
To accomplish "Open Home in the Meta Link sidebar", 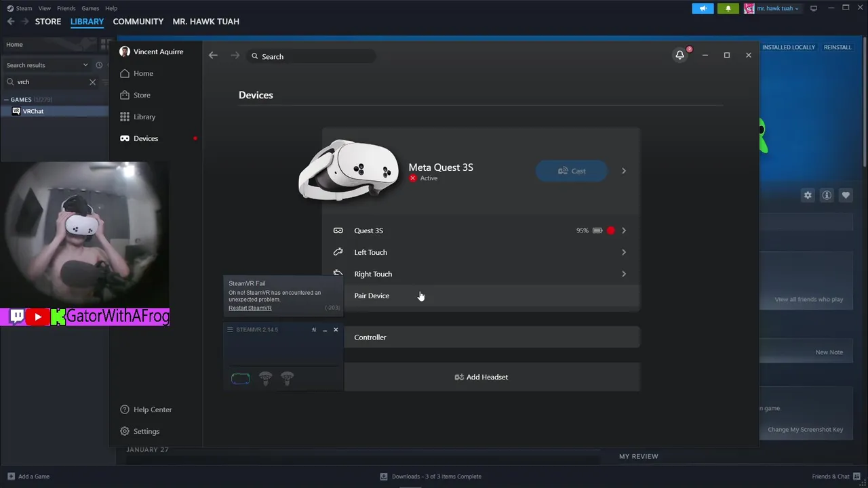I will 143,73.
